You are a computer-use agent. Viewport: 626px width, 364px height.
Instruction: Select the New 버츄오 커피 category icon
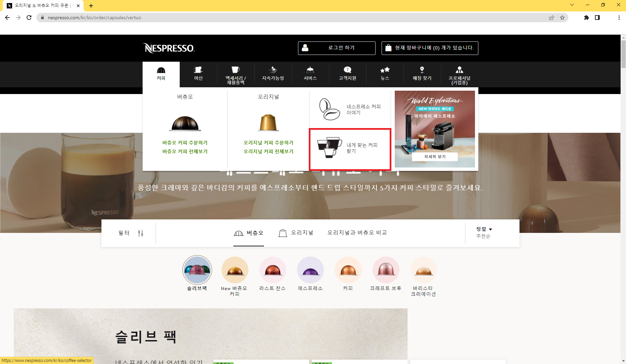point(235,270)
